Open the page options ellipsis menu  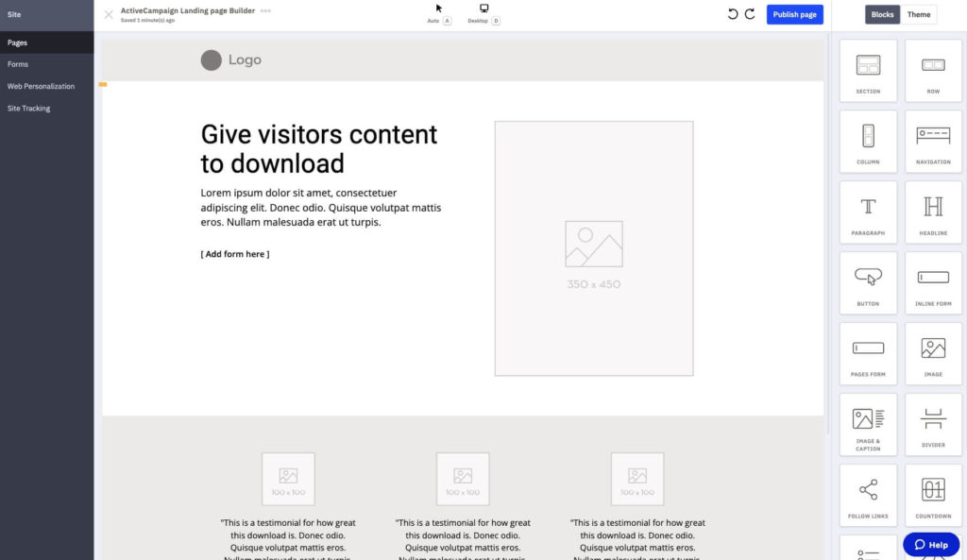coord(265,10)
